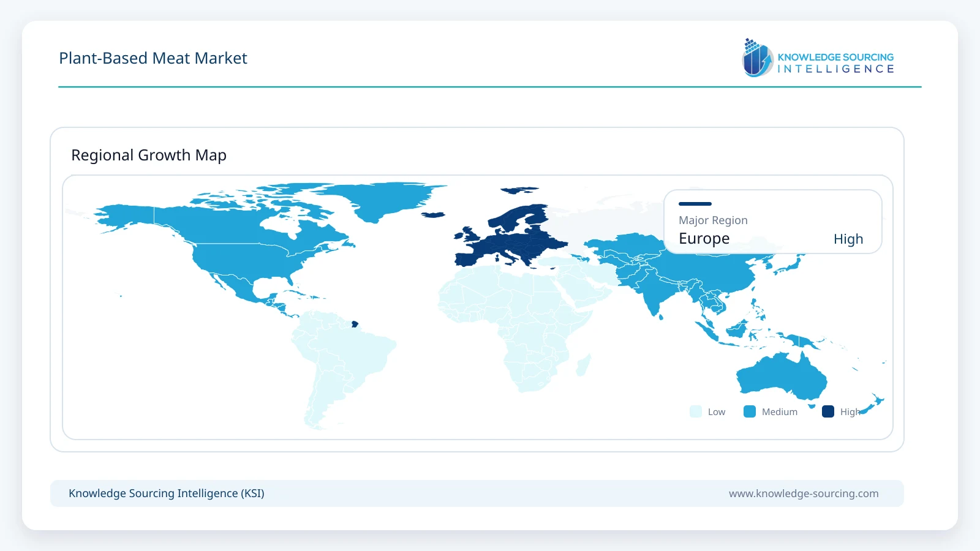Click the High value in tooltip
This screenshot has height=551, width=980.
[848, 239]
